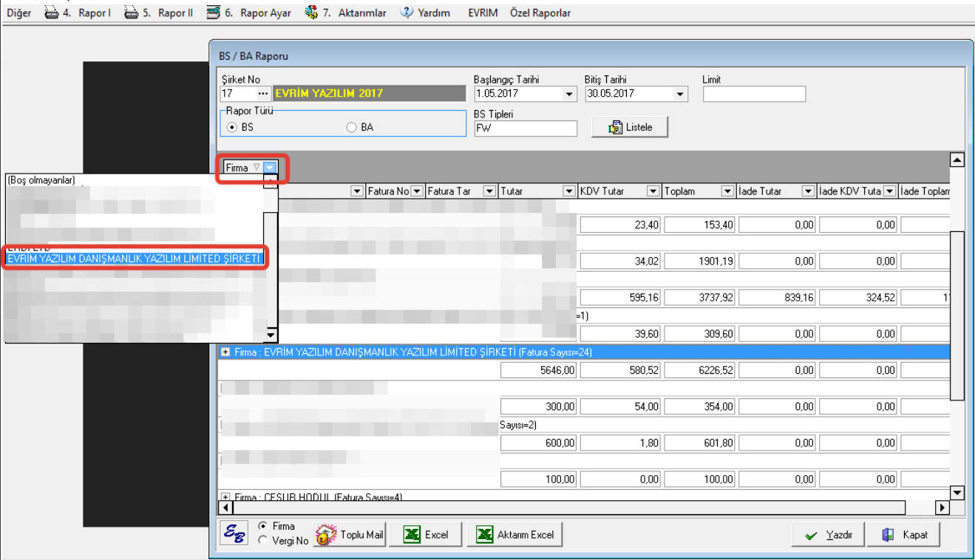975x560 pixels.
Task: Open the Firma group filter dropdown
Action: (270, 168)
